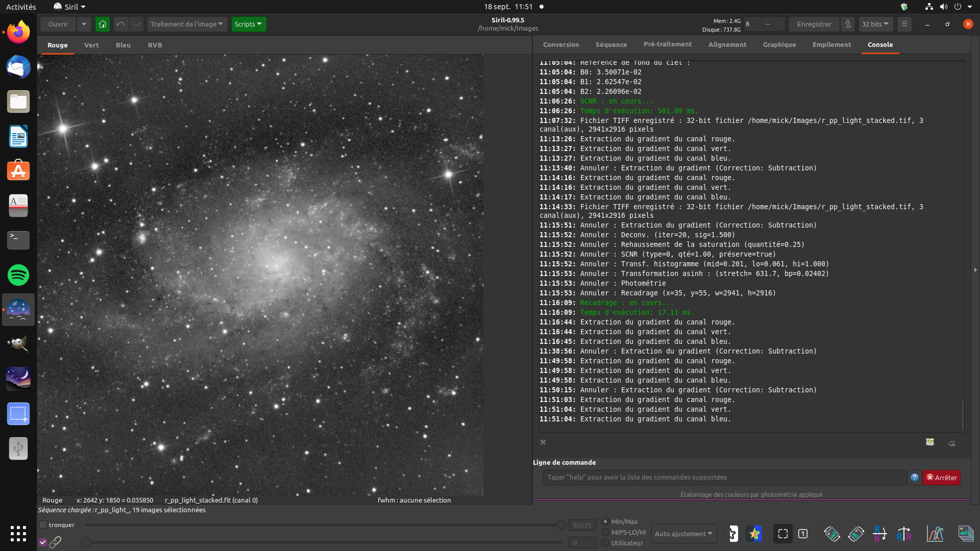
Task: Rotate image 90° clockwise
Action: (x=856, y=534)
